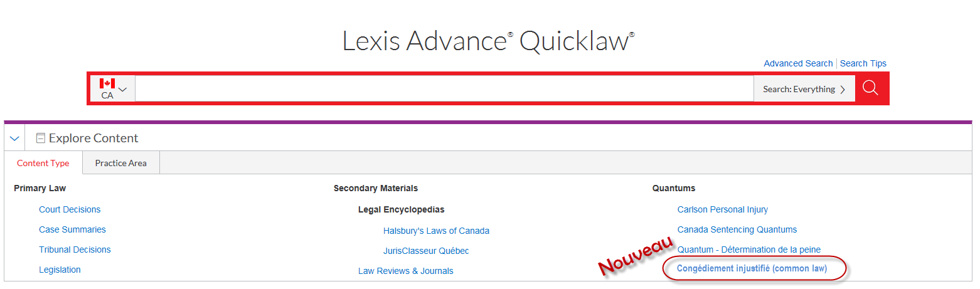Open Court Decisions
980x289 pixels.
(70, 209)
